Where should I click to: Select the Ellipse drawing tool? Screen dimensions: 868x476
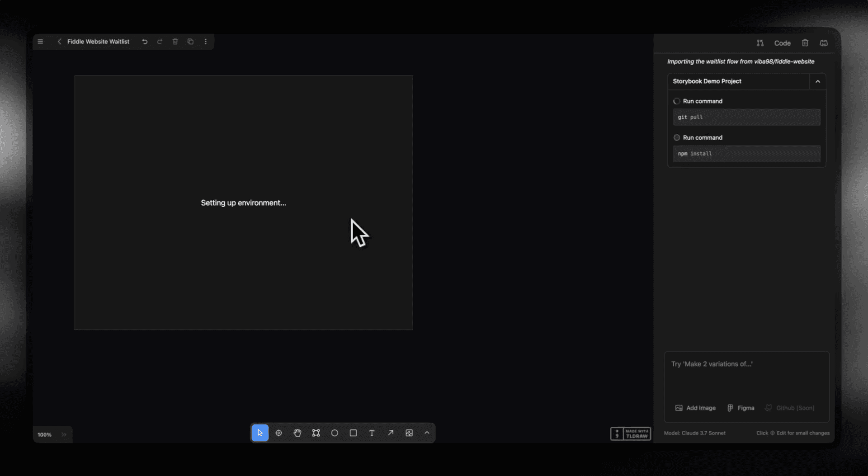(335, 433)
